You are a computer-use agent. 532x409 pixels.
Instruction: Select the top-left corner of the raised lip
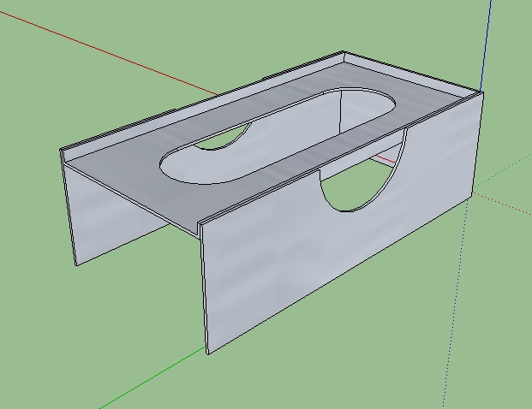(x=63, y=153)
